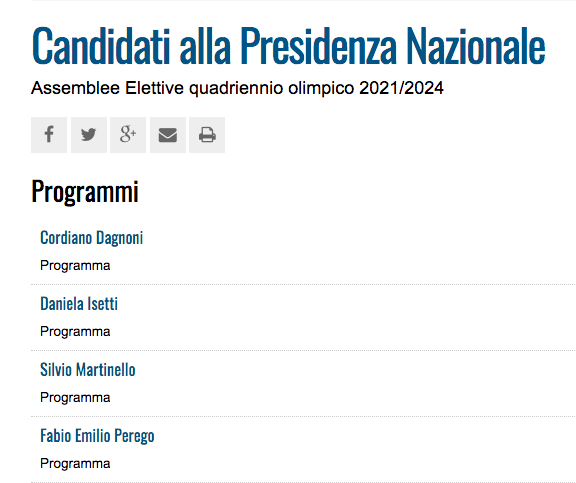Click dotted divider below Silvio Martinello entry

coord(303,417)
